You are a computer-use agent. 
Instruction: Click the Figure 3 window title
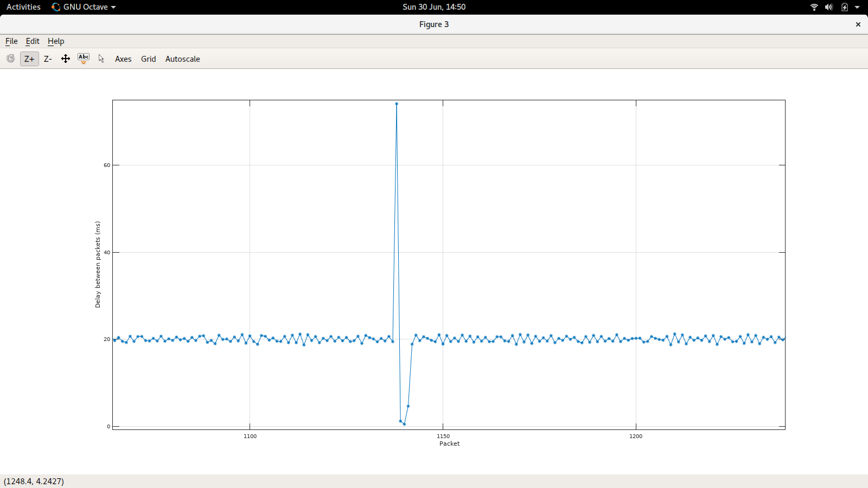pos(434,24)
